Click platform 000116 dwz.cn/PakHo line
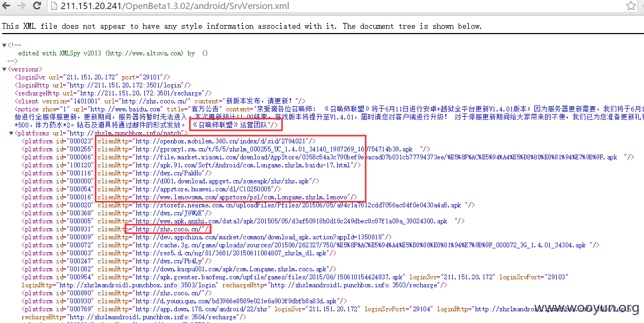Viewport: 644px width, 323px height. pos(117,173)
